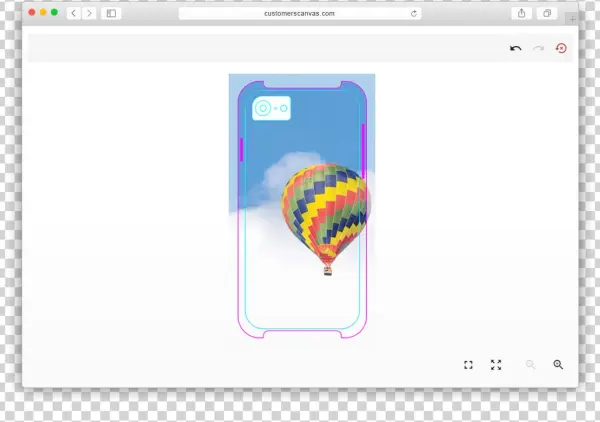Toggle the Safari sidebar
Screen dimensions: 600x422
tap(110, 13)
